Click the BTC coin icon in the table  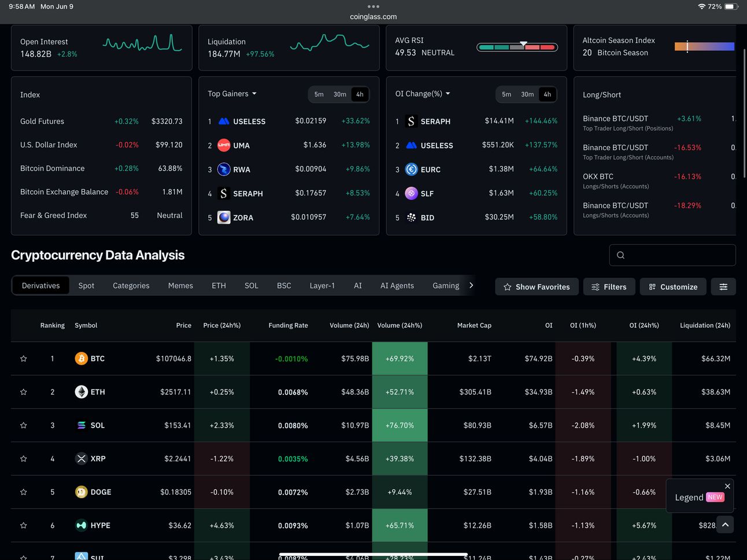coord(82,358)
